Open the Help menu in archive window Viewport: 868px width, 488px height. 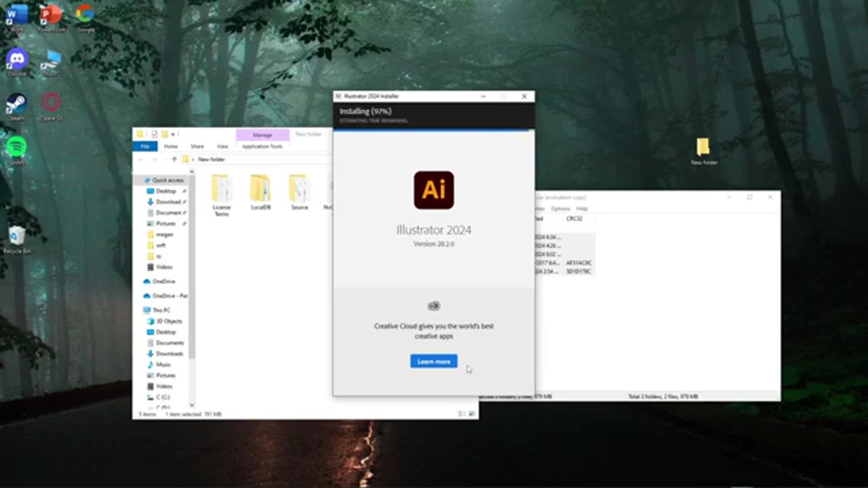(582, 209)
